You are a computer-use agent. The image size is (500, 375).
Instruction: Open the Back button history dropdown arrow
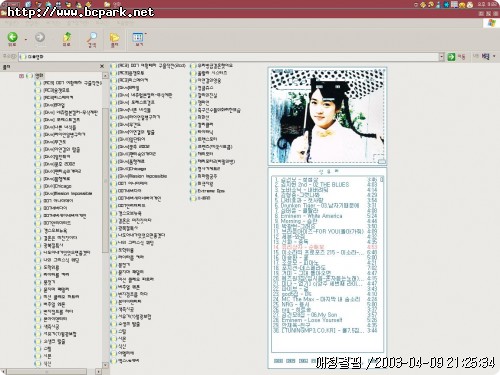(x=26, y=39)
